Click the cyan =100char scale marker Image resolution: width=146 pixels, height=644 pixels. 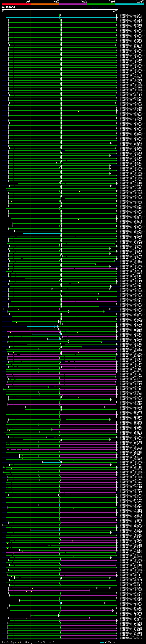click(109, 642)
